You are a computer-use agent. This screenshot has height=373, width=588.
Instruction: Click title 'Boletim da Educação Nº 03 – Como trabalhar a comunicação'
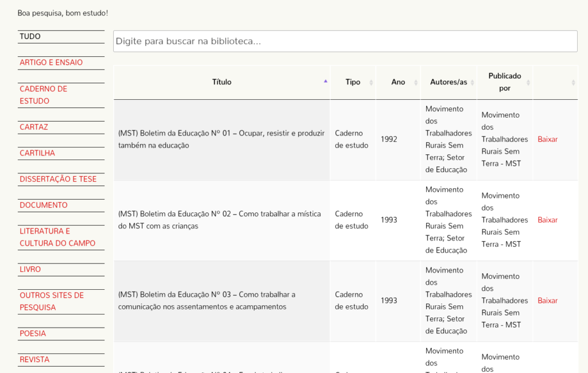click(207, 300)
